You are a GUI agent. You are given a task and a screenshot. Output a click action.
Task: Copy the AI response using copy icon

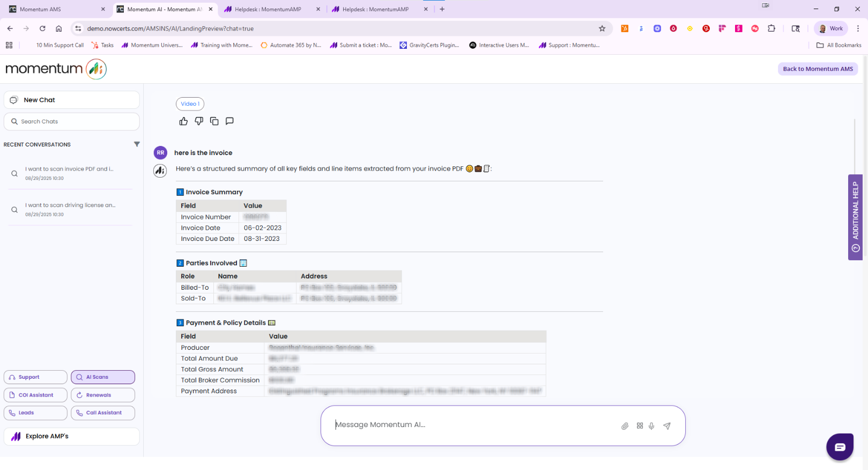(x=214, y=121)
